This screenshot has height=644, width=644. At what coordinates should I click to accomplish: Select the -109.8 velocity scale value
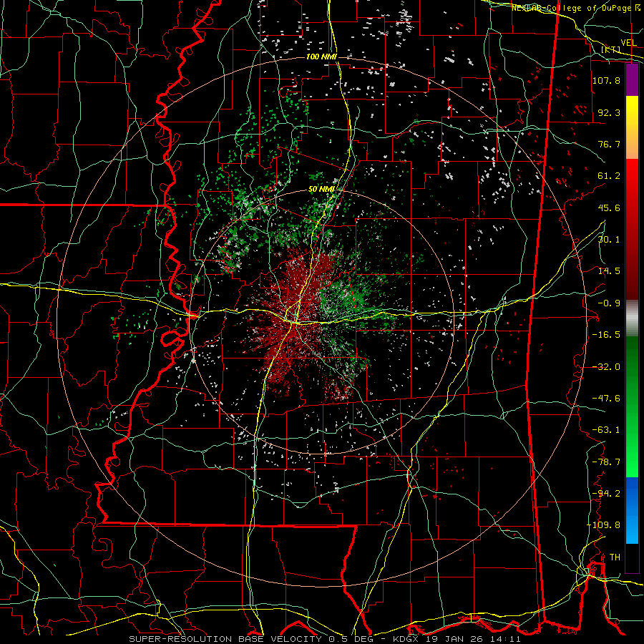click(604, 525)
